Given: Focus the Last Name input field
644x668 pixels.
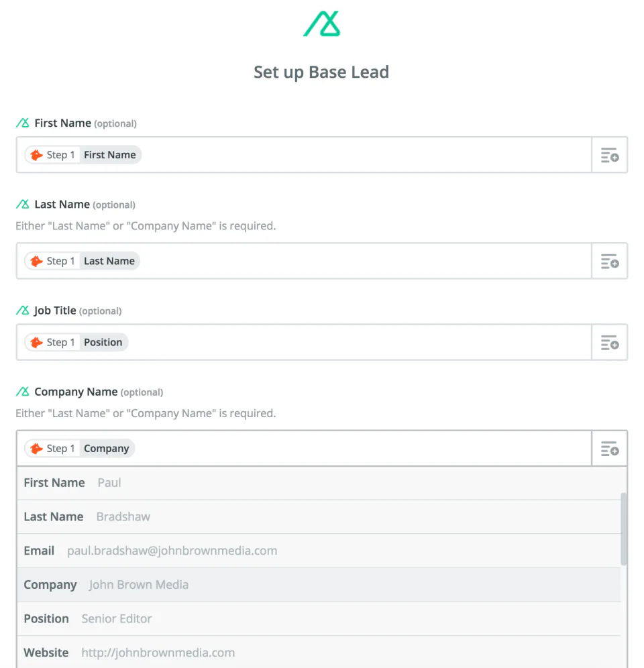Looking at the screenshot, I should (362, 261).
